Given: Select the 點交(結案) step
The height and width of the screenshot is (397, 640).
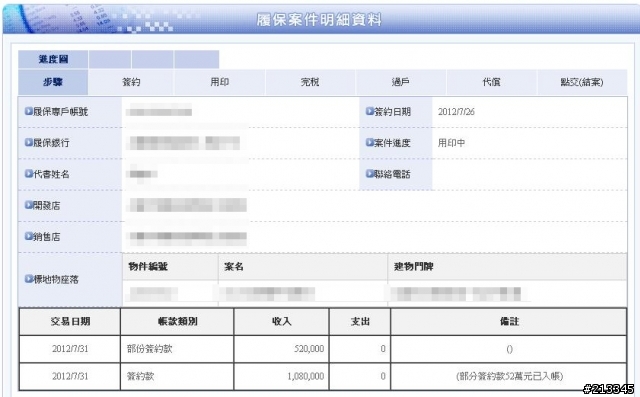Looking at the screenshot, I should [x=582, y=82].
